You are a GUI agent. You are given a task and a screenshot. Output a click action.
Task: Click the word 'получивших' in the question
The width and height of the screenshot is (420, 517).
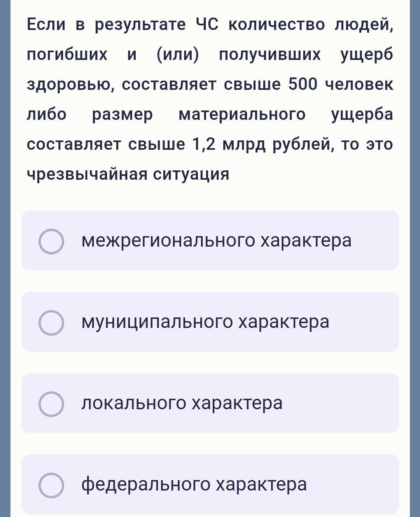(270, 55)
